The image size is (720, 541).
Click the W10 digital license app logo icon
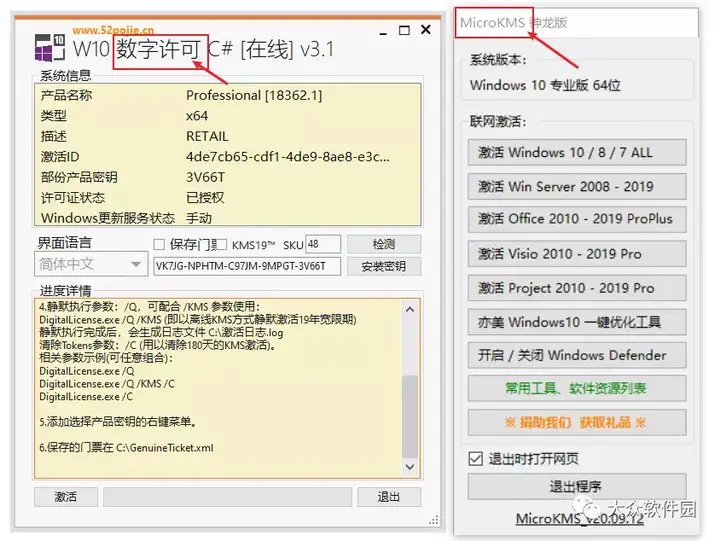click(50, 47)
